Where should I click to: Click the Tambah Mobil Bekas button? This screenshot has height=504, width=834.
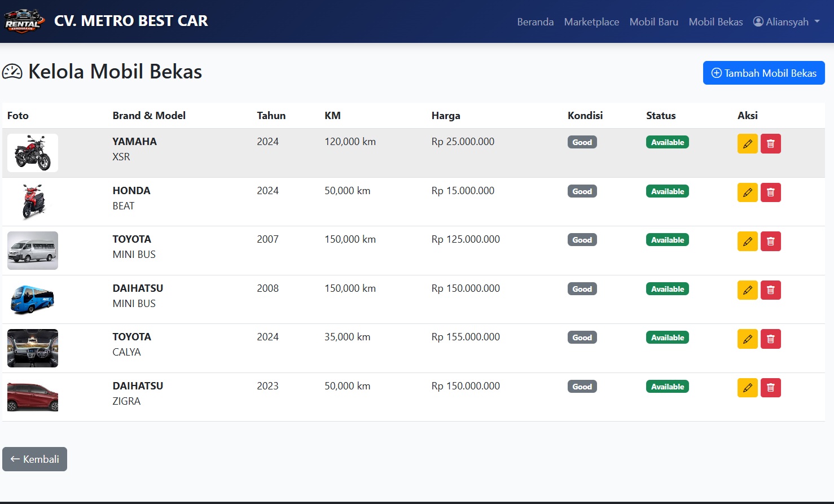764,73
